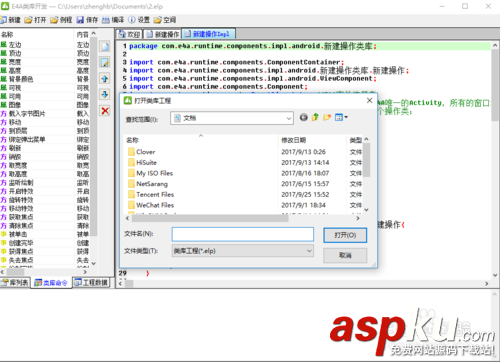
Task: Select the 获取焦点 method row
Action: [45, 217]
